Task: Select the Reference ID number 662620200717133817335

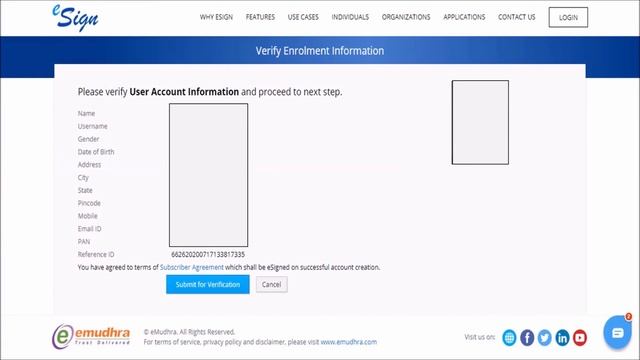Action: pyautogui.click(x=208, y=254)
